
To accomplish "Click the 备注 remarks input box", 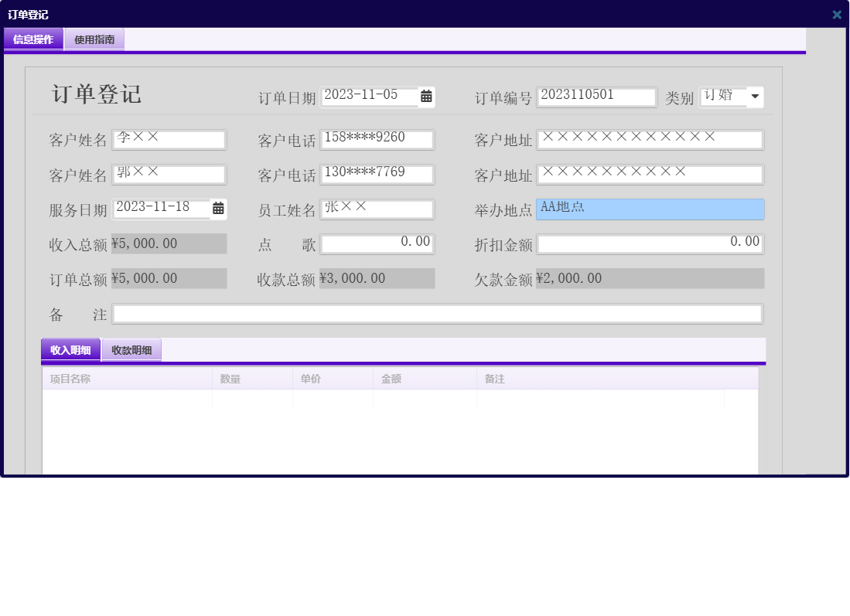I will [x=438, y=313].
